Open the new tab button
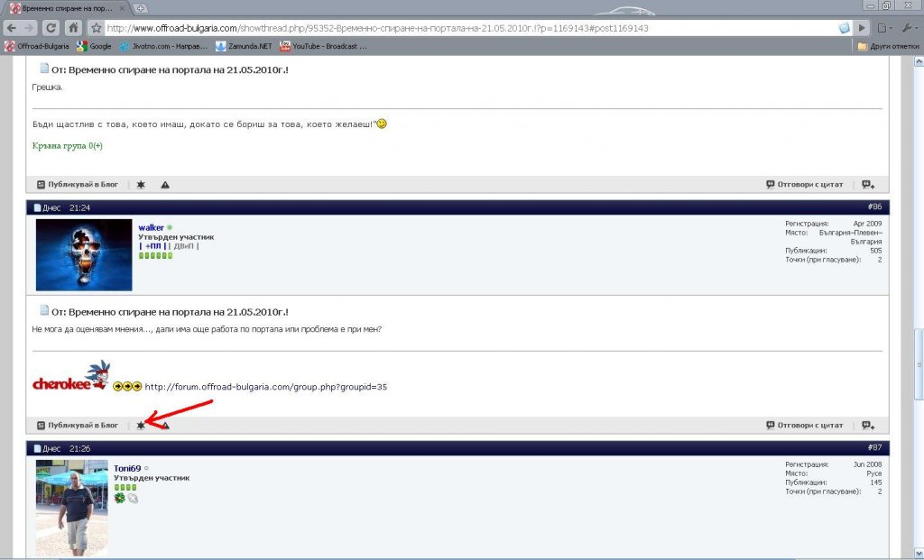The height and width of the screenshot is (560, 924). tap(140, 8)
